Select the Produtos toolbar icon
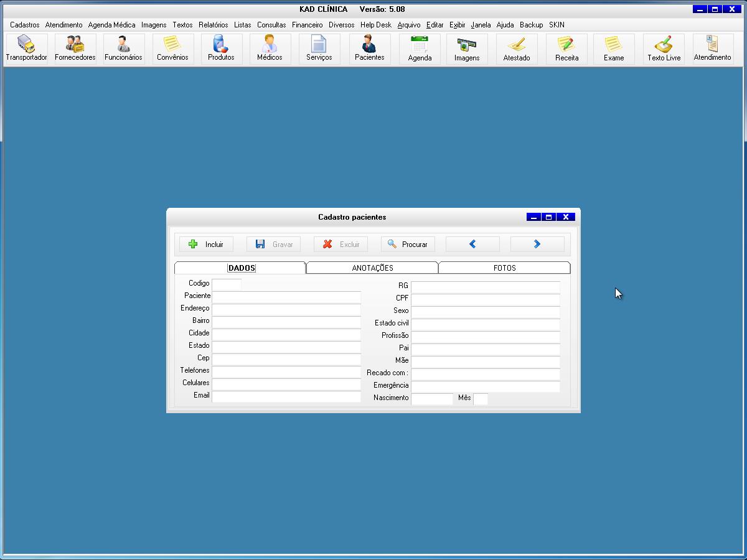 tap(221, 49)
